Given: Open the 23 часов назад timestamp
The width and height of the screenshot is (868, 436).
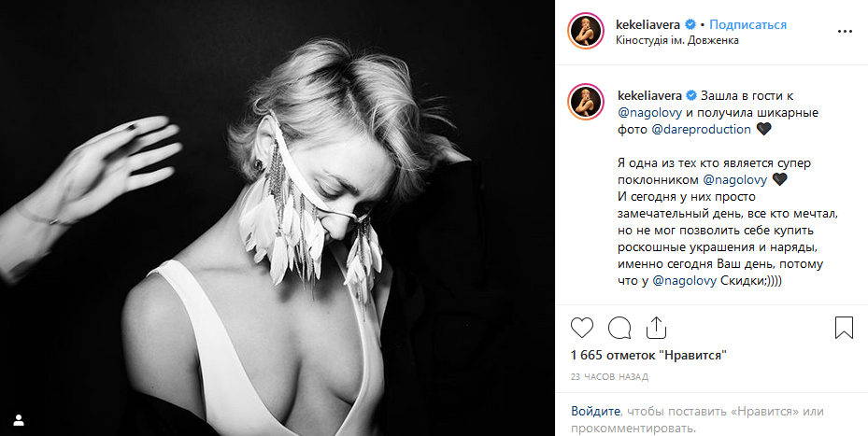Looking at the screenshot, I should click(609, 377).
